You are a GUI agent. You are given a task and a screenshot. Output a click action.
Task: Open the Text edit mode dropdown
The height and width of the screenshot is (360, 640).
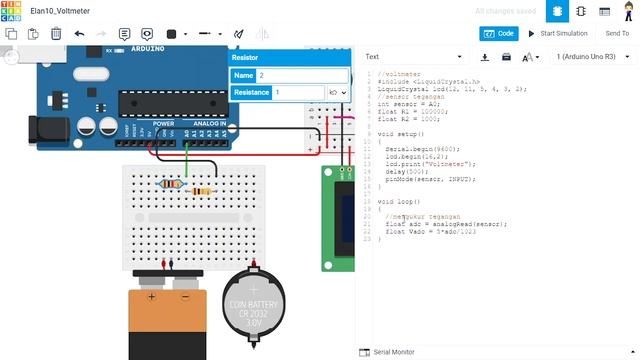click(x=413, y=57)
